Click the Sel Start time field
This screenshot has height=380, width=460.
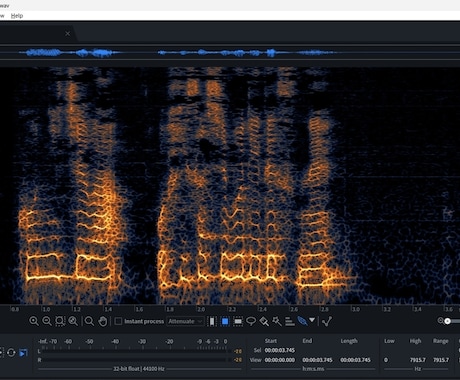(280, 350)
